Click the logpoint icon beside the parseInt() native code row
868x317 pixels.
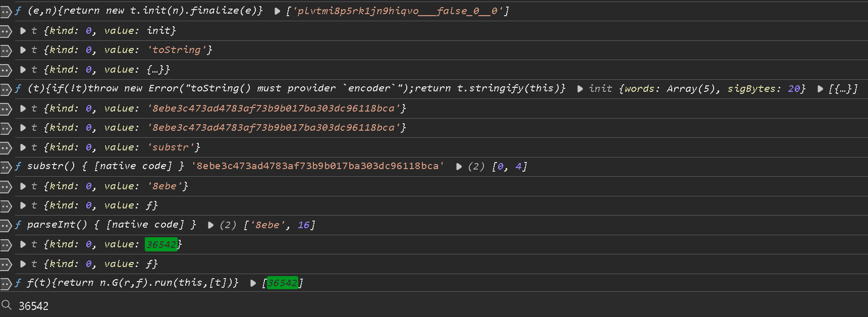6,226
